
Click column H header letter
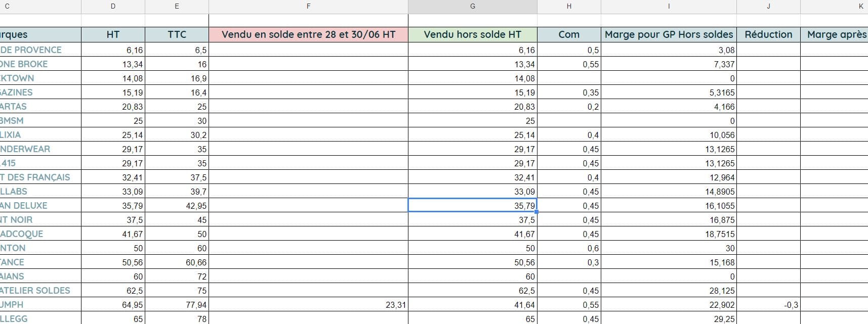pyautogui.click(x=569, y=6)
